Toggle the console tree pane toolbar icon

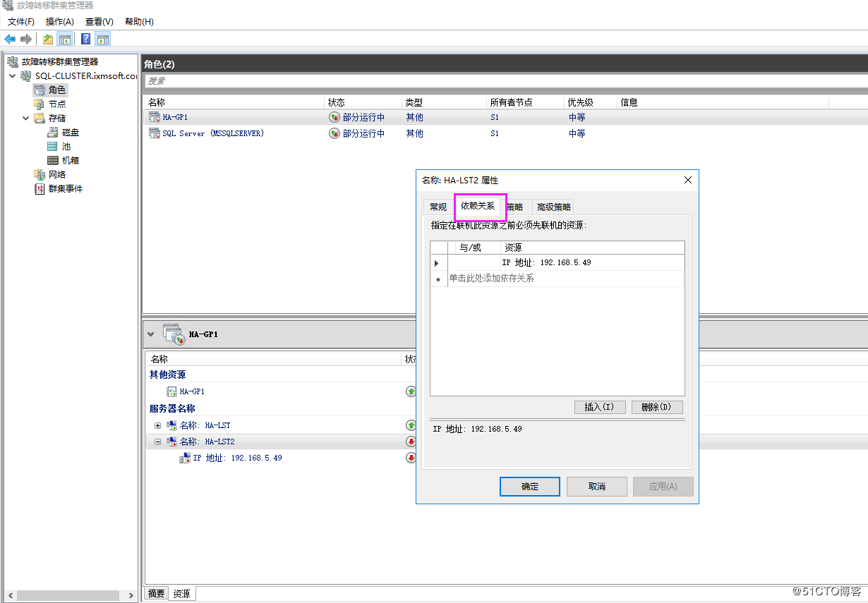[65, 39]
